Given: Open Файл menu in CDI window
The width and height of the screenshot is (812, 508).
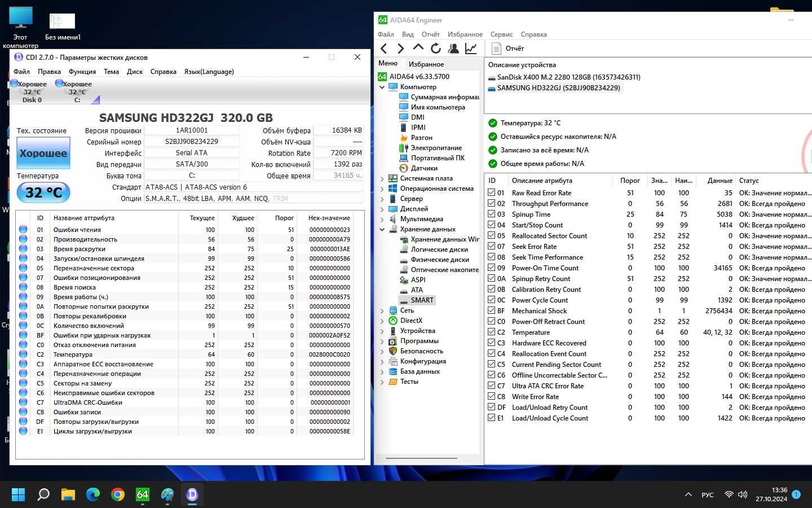Looking at the screenshot, I should coord(21,72).
